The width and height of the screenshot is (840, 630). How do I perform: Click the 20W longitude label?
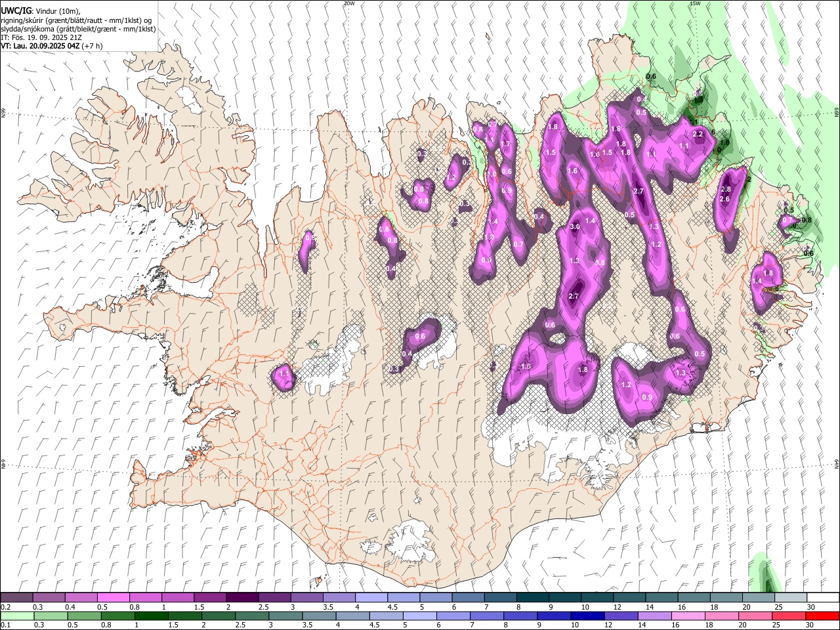(x=349, y=3)
